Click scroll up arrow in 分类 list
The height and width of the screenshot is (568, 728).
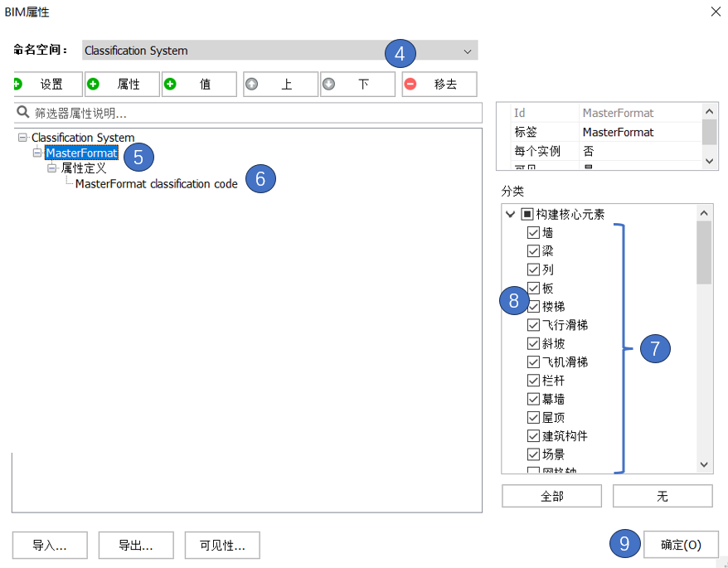704,213
